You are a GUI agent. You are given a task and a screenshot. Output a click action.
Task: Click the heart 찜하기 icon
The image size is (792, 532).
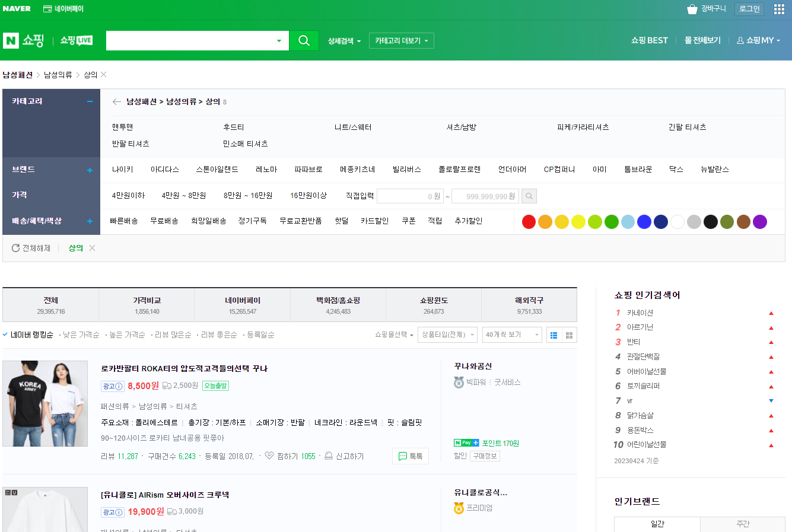(269, 455)
